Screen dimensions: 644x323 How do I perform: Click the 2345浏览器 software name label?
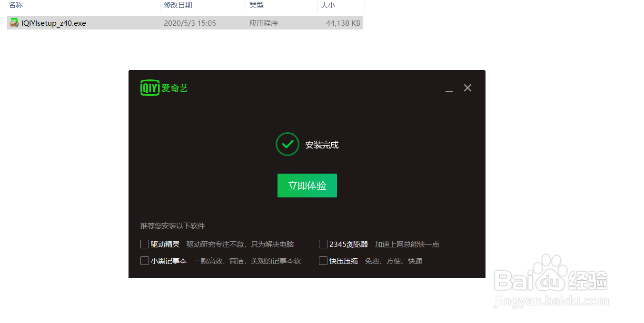[349, 245]
